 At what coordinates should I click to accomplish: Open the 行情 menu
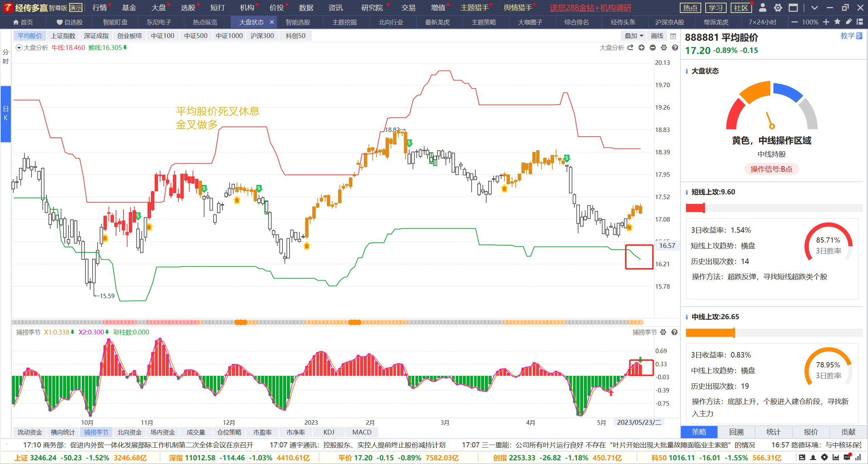click(x=100, y=7)
